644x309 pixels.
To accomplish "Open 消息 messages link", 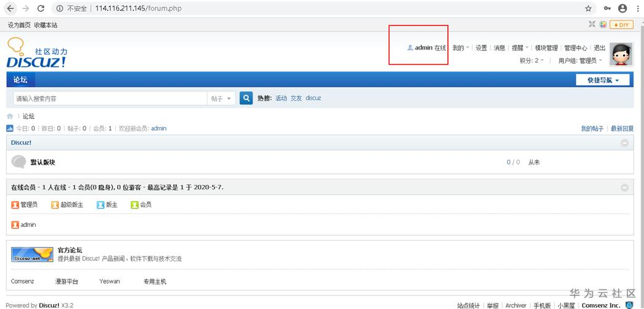I will [x=499, y=47].
